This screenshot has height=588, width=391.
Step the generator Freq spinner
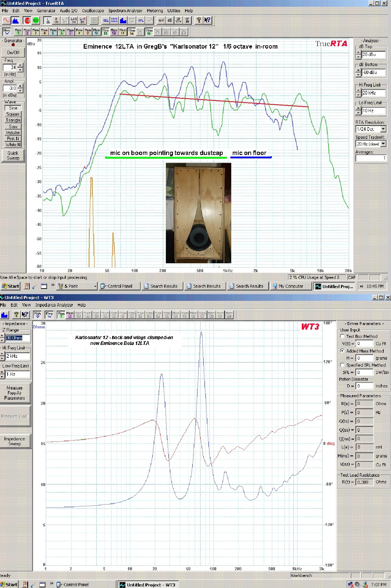pos(20,67)
